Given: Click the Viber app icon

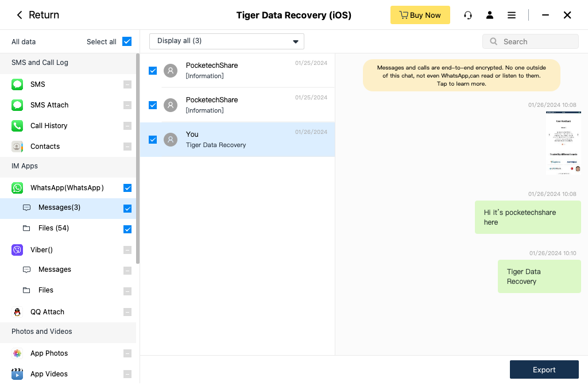Looking at the screenshot, I should (17, 250).
